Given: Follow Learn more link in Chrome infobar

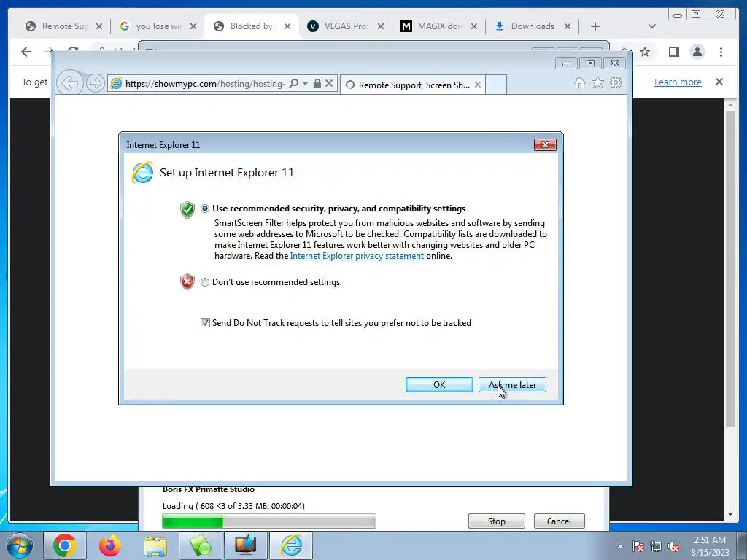Looking at the screenshot, I should pos(678,82).
